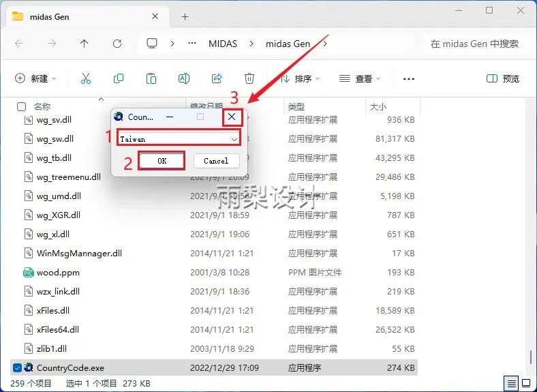Screen dimensions: 537x392
Task: Click the Delete trash icon
Action: tap(249, 79)
